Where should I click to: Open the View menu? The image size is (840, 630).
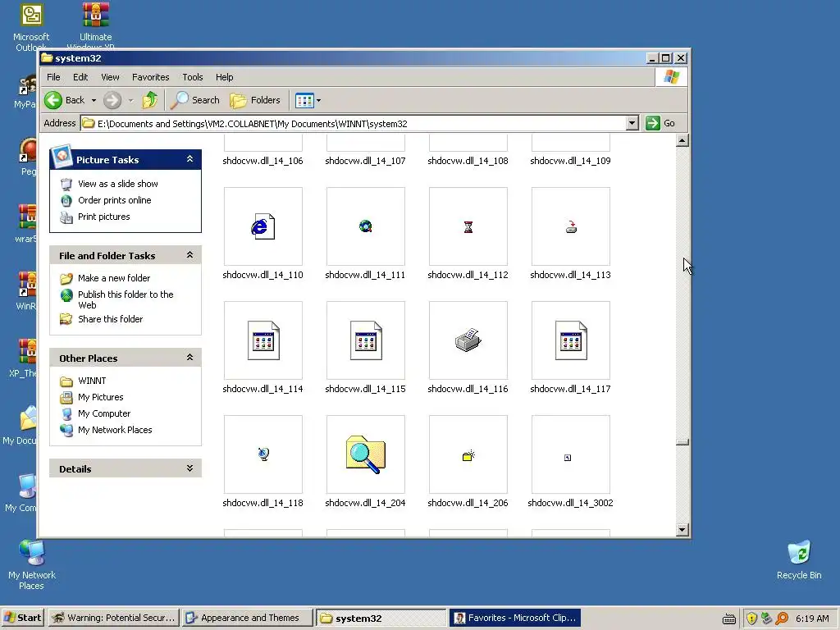point(110,77)
